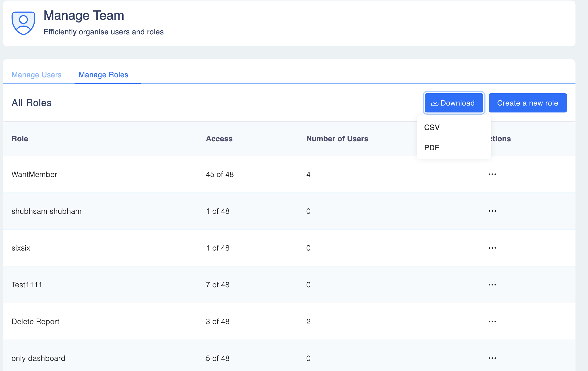The width and height of the screenshot is (588, 371).
Task: Click the Manage Team shield icon
Action: [x=23, y=23]
